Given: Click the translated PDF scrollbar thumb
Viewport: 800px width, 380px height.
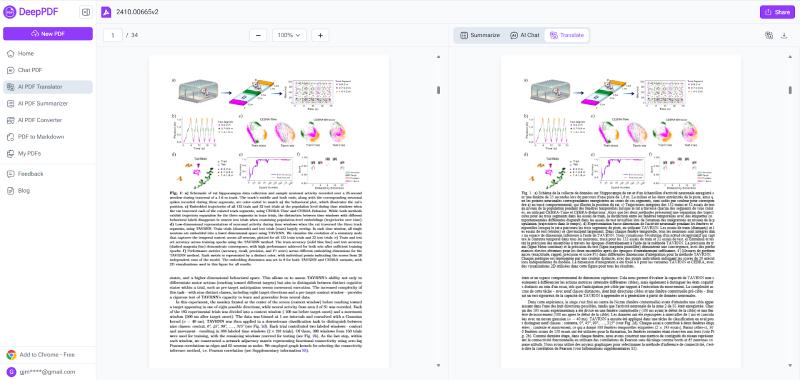Looking at the screenshot, I should [790, 90].
